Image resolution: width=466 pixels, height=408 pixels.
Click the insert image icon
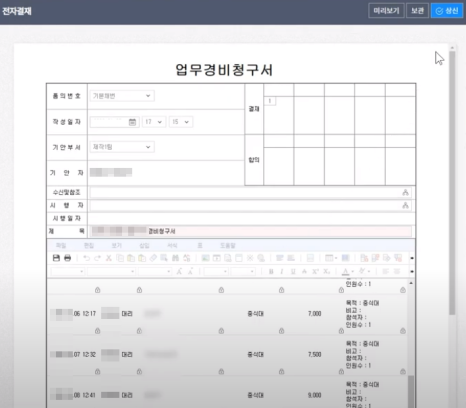click(206, 258)
